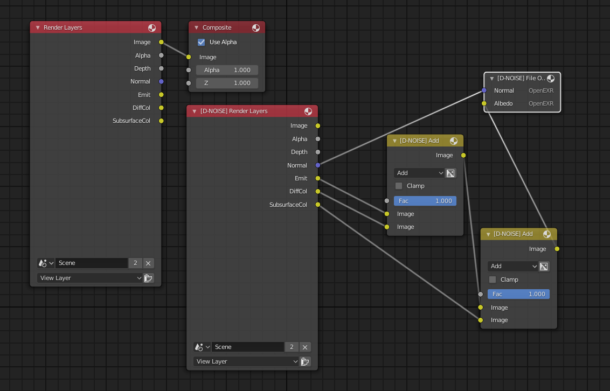Adjust Fac slider on lower D-NOISE Add node
Viewport: 610px width, 391px height.
pyautogui.click(x=519, y=294)
